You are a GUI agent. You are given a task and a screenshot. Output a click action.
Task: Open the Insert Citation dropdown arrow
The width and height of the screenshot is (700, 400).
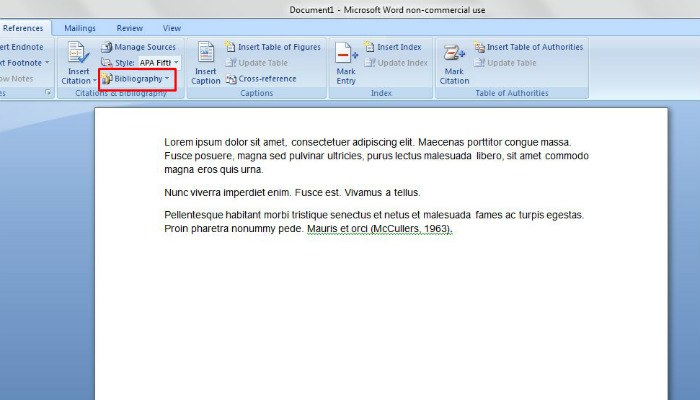tap(94, 81)
